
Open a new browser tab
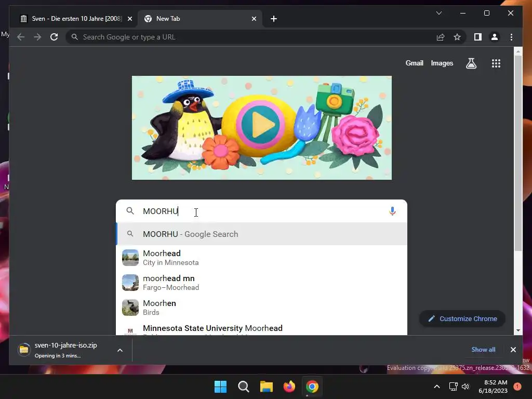(x=274, y=19)
